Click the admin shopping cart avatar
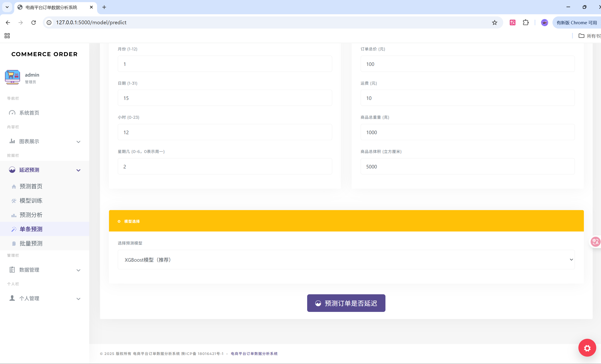 pos(12,77)
